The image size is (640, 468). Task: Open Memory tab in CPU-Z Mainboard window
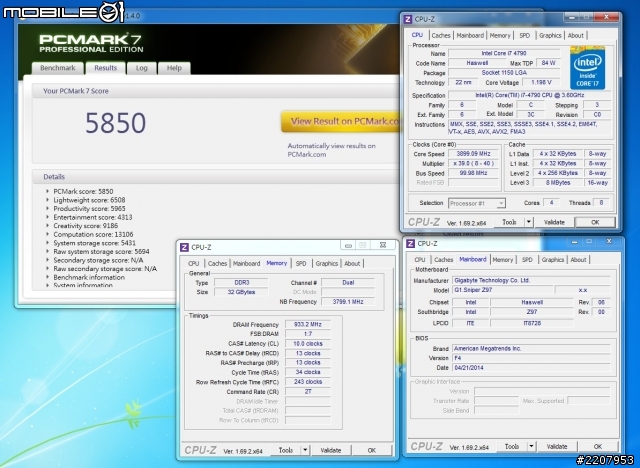[x=502, y=260]
